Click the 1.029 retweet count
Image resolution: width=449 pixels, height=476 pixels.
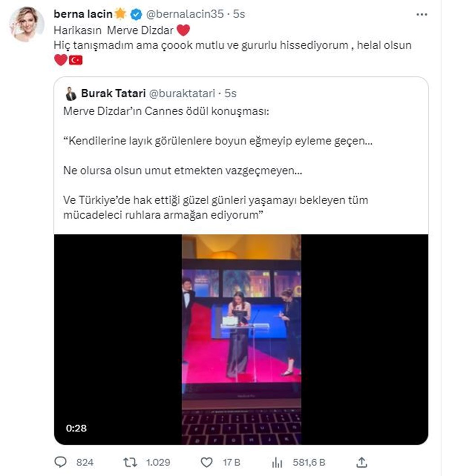point(158,463)
